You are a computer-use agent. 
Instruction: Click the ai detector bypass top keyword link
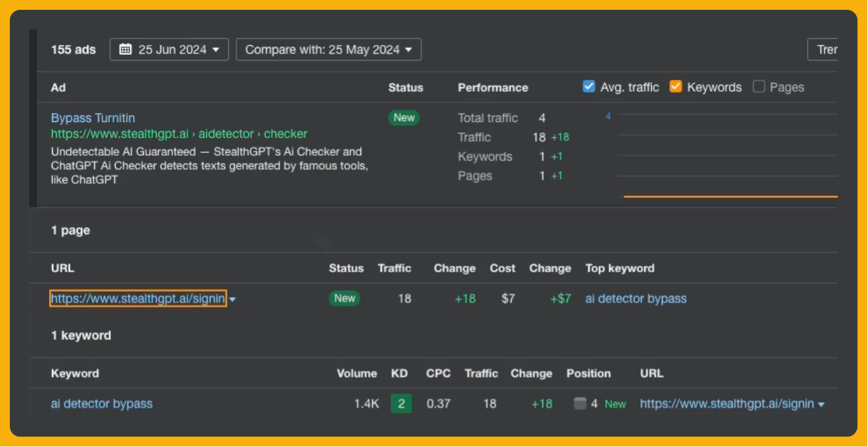tap(636, 299)
